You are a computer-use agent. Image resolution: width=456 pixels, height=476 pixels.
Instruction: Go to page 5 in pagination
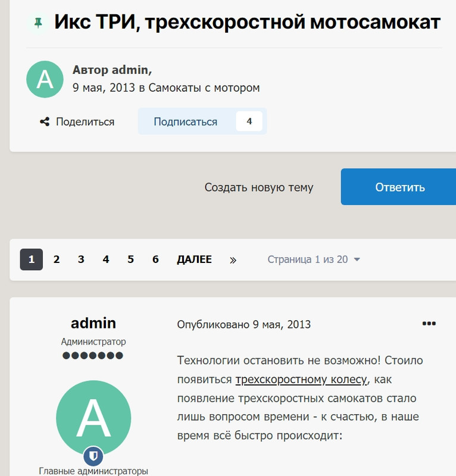(130, 259)
